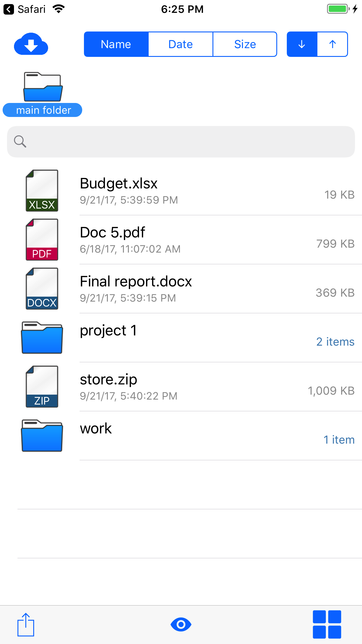This screenshot has width=362, height=644.
Task: Switch to grid view layout
Action: point(327,624)
